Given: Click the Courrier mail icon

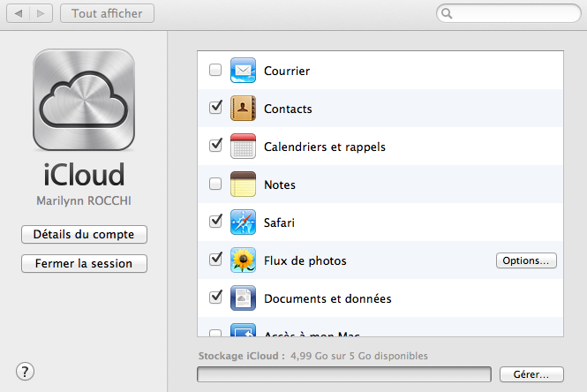Looking at the screenshot, I should click(x=243, y=70).
